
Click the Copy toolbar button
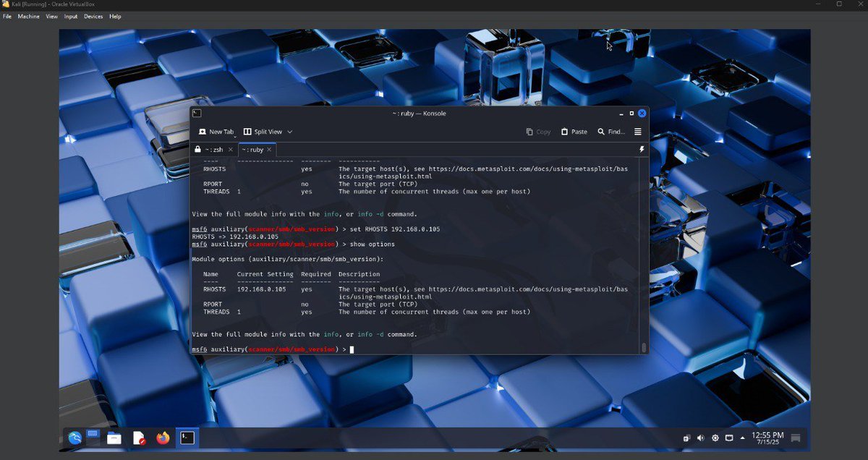click(x=538, y=132)
